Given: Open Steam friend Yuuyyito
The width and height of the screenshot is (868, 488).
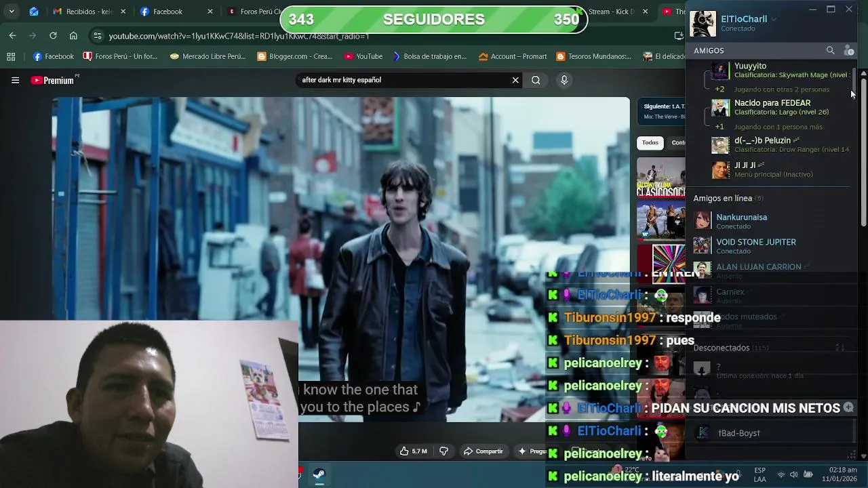Looking at the screenshot, I should point(780,70).
